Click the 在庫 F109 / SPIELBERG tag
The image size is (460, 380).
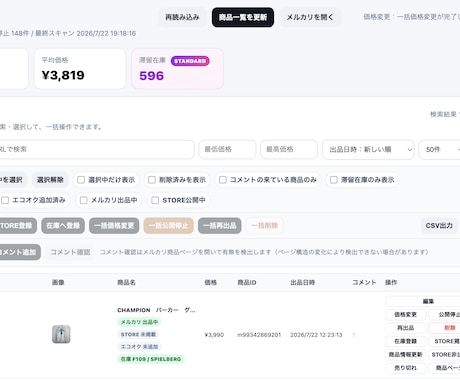pos(151,359)
